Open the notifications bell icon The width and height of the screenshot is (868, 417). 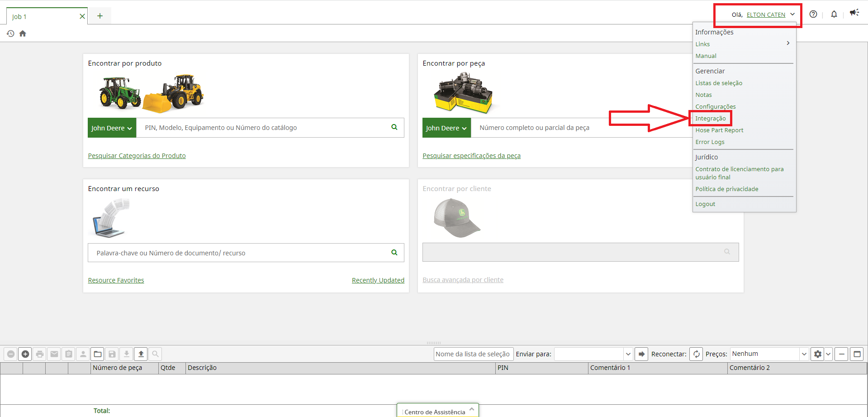pyautogui.click(x=834, y=14)
